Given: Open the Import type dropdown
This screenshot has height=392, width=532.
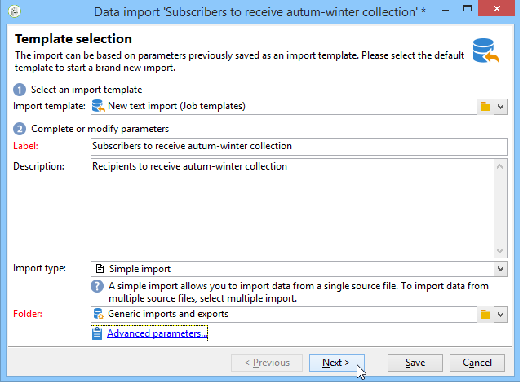Looking at the screenshot, I should [x=499, y=268].
